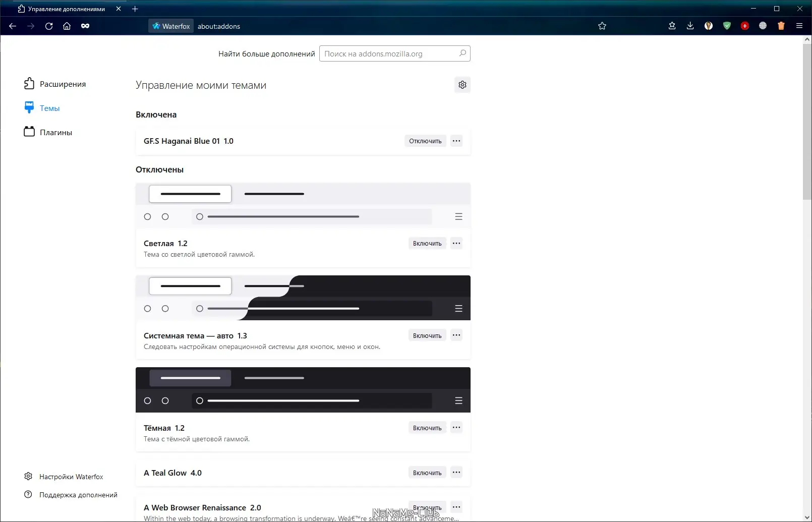This screenshot has width=812, height=522.
Task: Enable the A Teal Glow theme
Action: (x=427, y=473)
